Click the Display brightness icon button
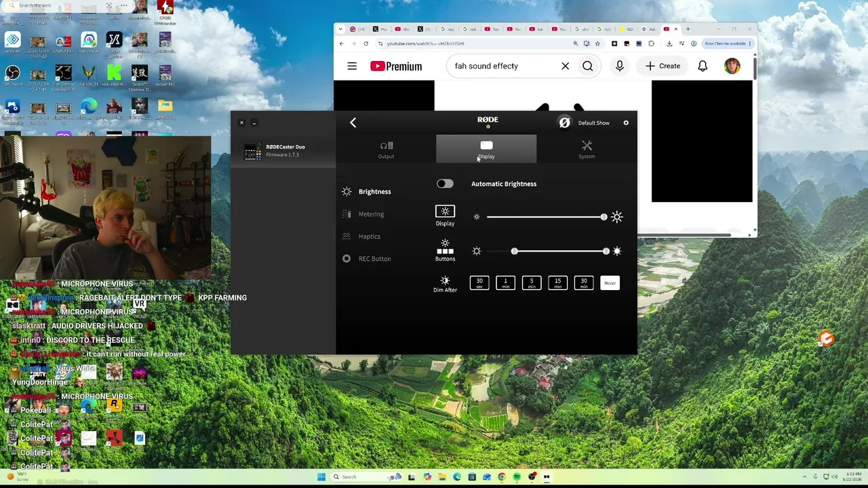Viewport: 868px width, 488px height. pos(445,211)
